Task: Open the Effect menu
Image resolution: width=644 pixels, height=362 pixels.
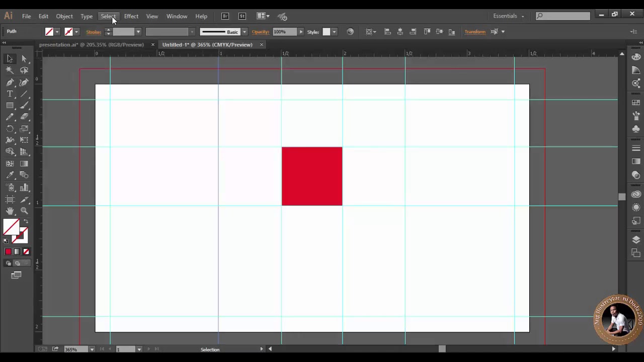Action: pos(131,16)
